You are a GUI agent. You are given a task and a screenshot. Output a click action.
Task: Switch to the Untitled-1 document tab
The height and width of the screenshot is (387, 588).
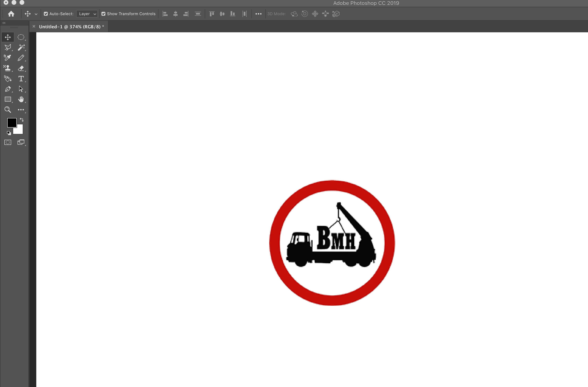(x=71, y=27)
